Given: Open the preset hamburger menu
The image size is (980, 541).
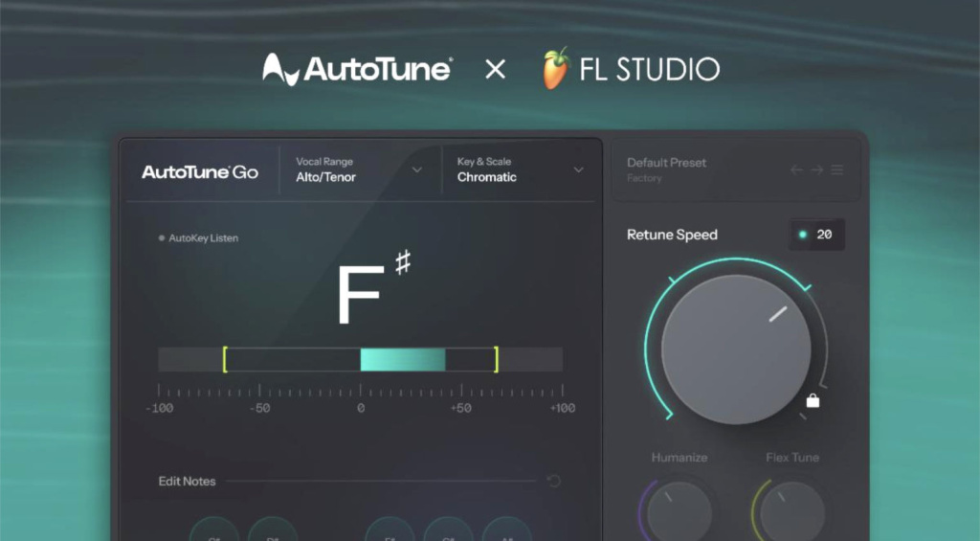Looking at the screenshot, I should (x=837, y=169).
